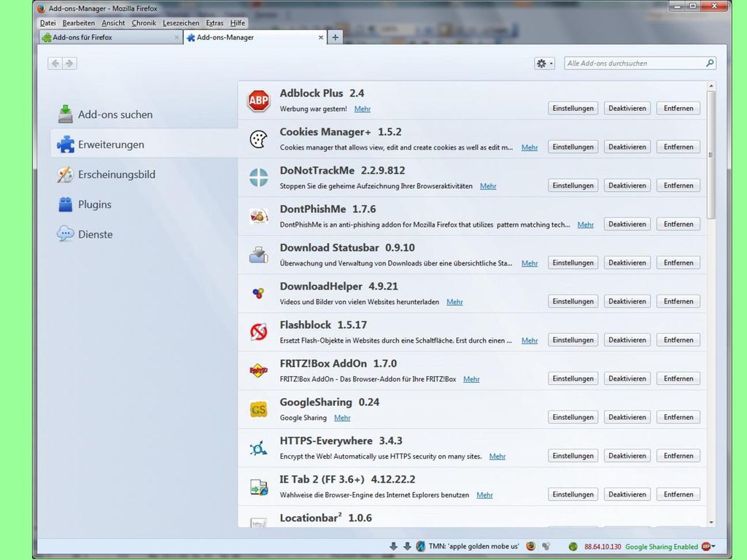
Task: Open IE Tab 2 Einstellungen
Action: click(573, 494)
